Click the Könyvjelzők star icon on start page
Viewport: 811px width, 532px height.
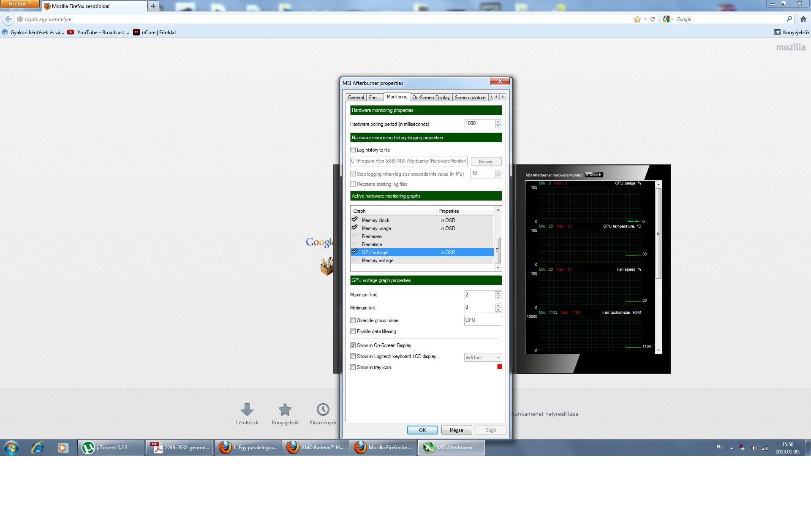click(x=285, y=410)
